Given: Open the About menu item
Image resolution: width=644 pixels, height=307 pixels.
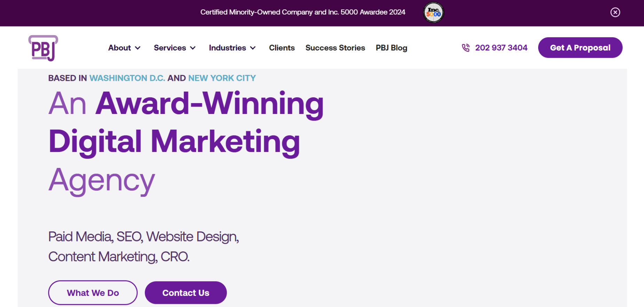Looking at the screenshot, I should pyautogui.click(x=119, y=48).
